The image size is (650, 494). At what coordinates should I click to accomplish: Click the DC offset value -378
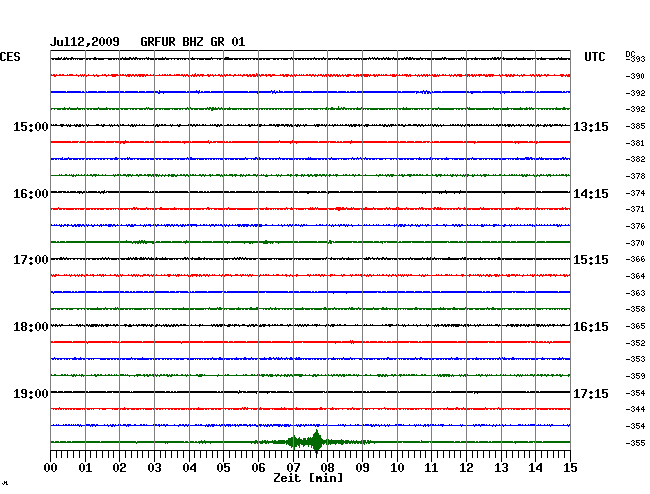tap(635, 176)
